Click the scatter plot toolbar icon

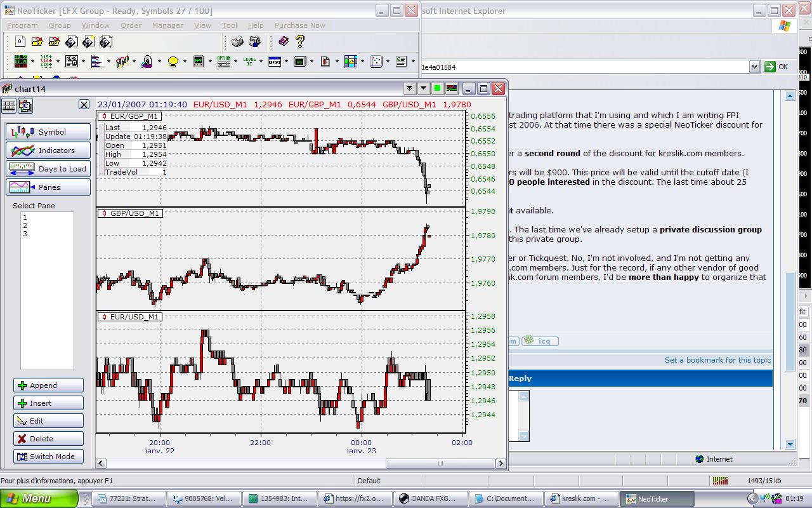(376, 62)
